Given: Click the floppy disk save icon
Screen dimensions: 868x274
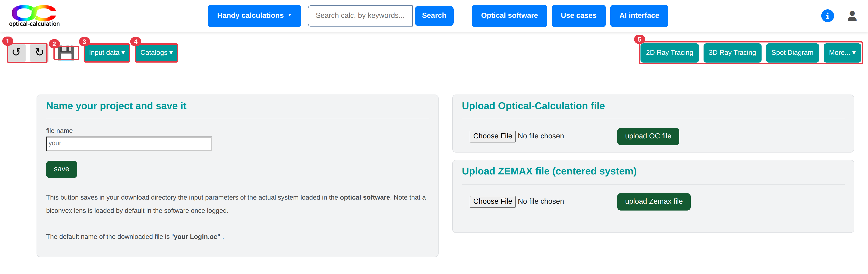Looking at the screenshot, I should coord(66,53).
